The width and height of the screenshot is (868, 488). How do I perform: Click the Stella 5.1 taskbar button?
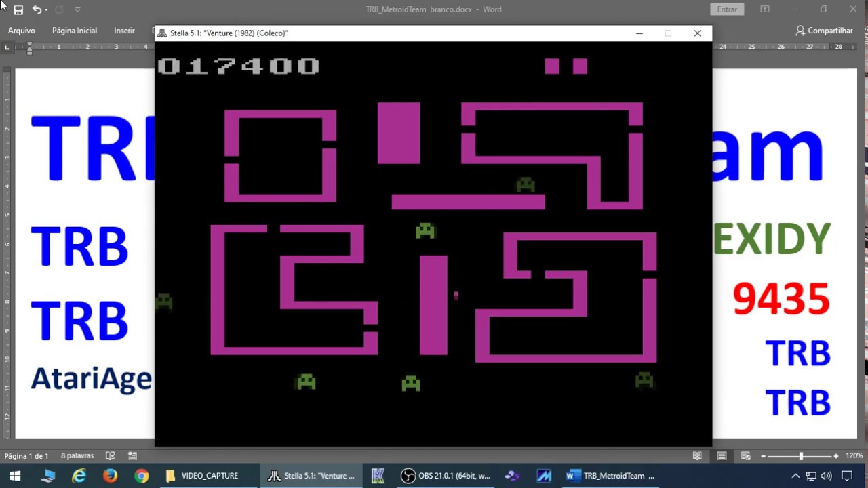(311, 476)
